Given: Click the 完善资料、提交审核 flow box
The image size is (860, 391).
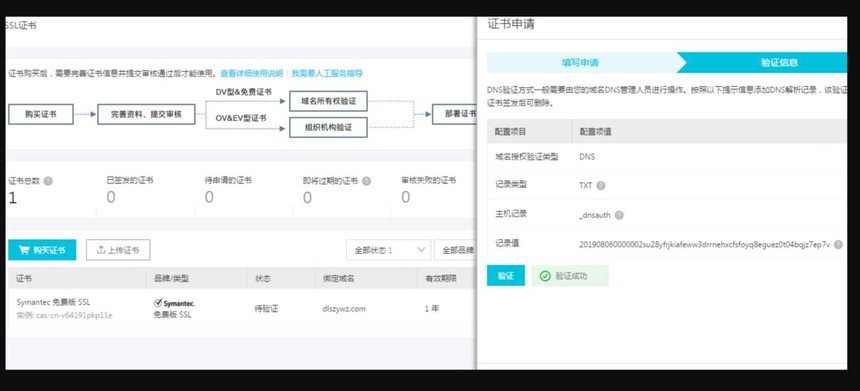Looking at the screenshot, I should coord(146,115).
